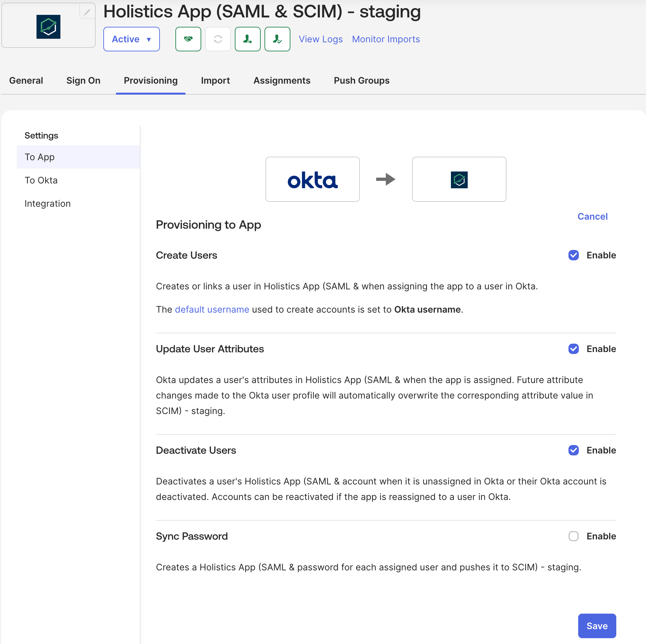Select the To Okta settings section
This screenshot has height=644, width=646.
tap(41, 180)
